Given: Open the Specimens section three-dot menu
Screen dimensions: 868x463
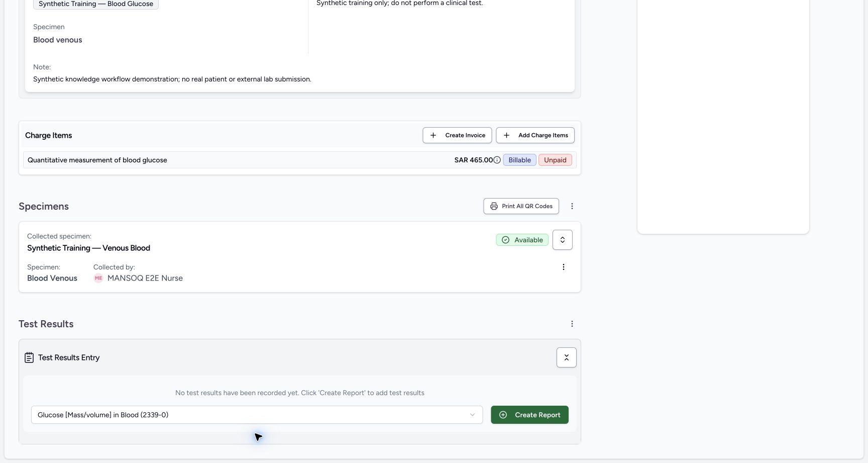Looking at the screenshot, I should 572,206.
